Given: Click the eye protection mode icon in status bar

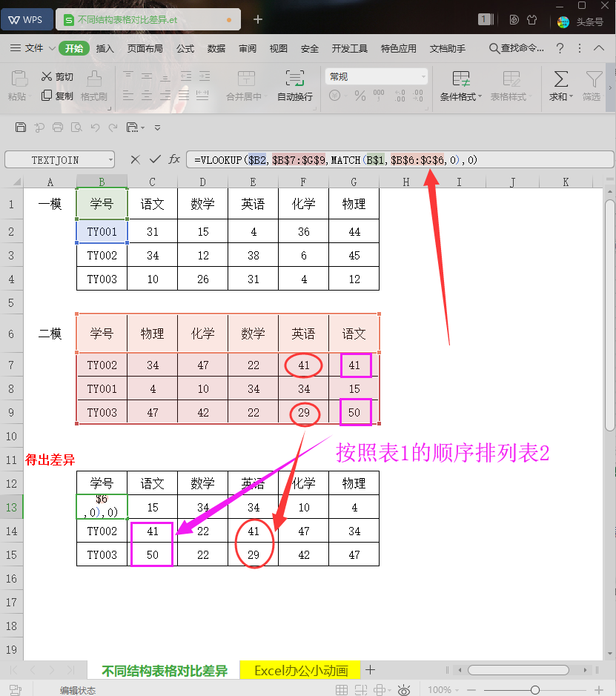Looking at the screenshot, I should [x=404, y=690].
